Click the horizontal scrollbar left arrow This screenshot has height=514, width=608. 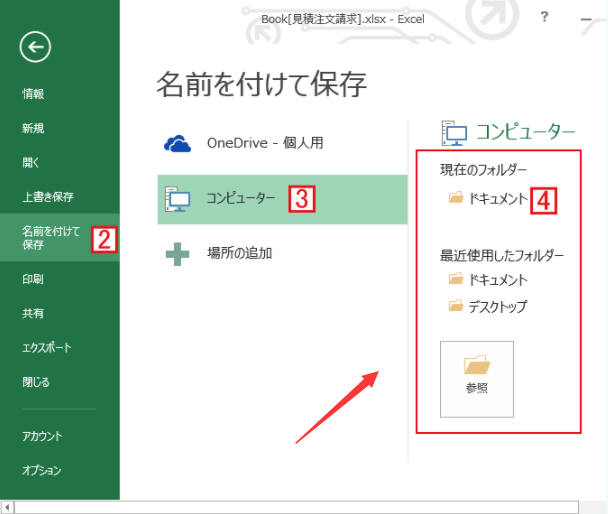pos(7,507)
